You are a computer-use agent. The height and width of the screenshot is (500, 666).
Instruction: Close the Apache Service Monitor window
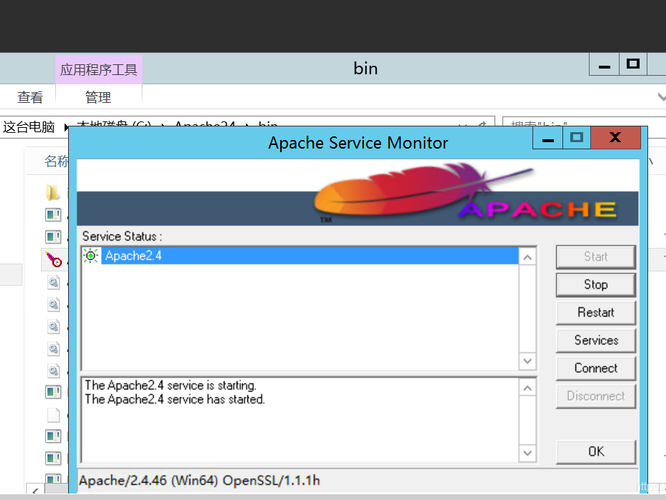coord(615,138)
